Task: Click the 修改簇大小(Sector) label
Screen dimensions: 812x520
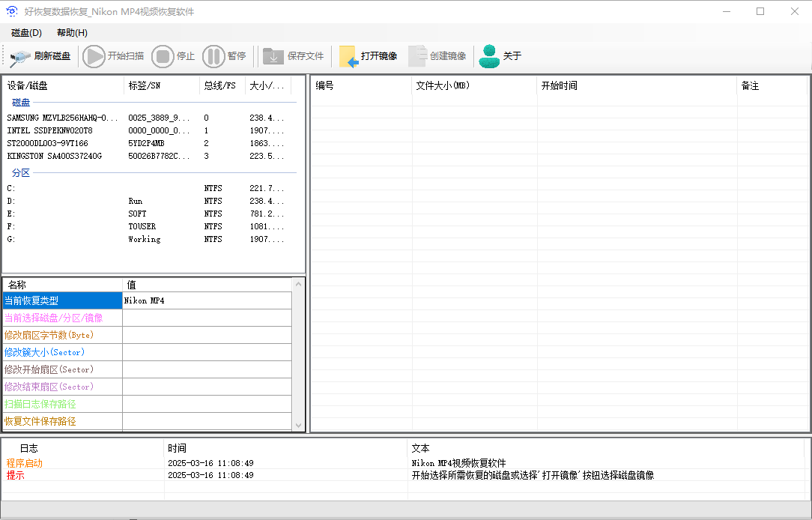Action: tap(44, 352)
